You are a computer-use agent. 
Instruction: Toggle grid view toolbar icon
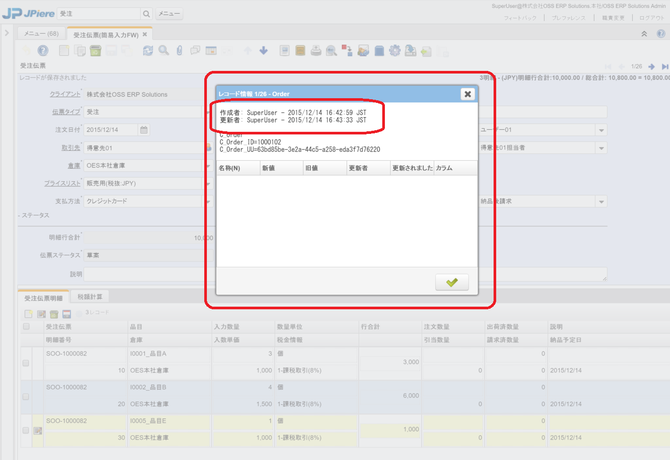[211, 51]
